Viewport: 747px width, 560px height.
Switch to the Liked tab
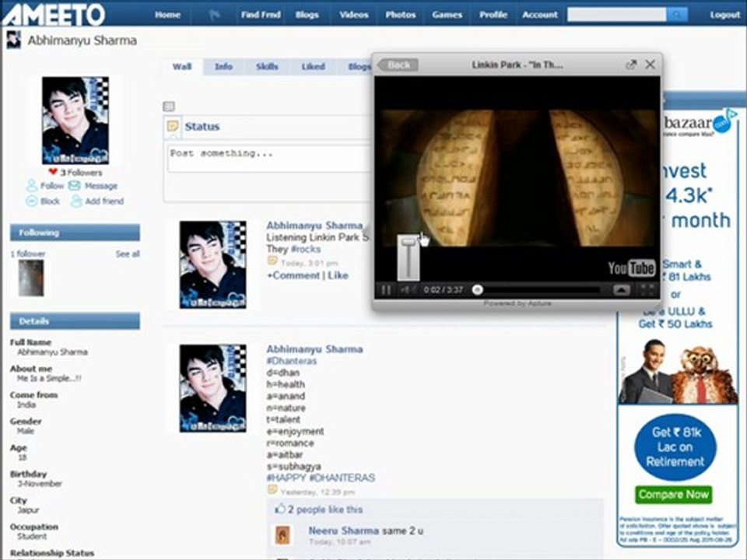click(x=313, y=67)
